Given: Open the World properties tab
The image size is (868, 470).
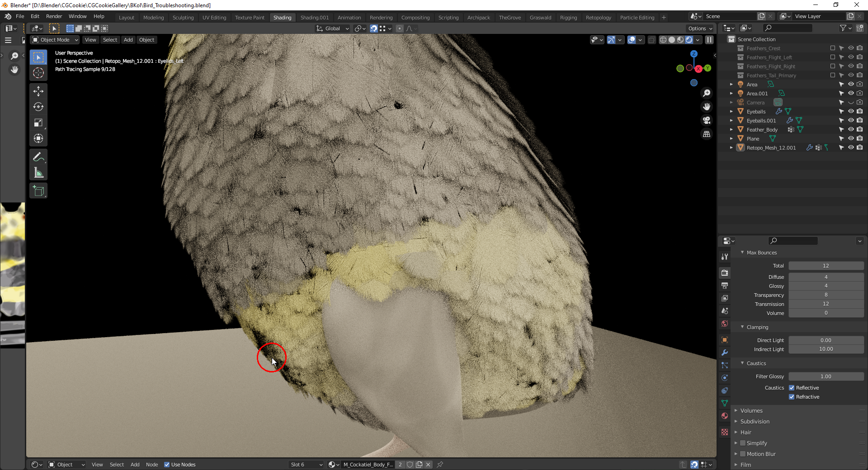Looking at the screenshot, I should point(725,324).
